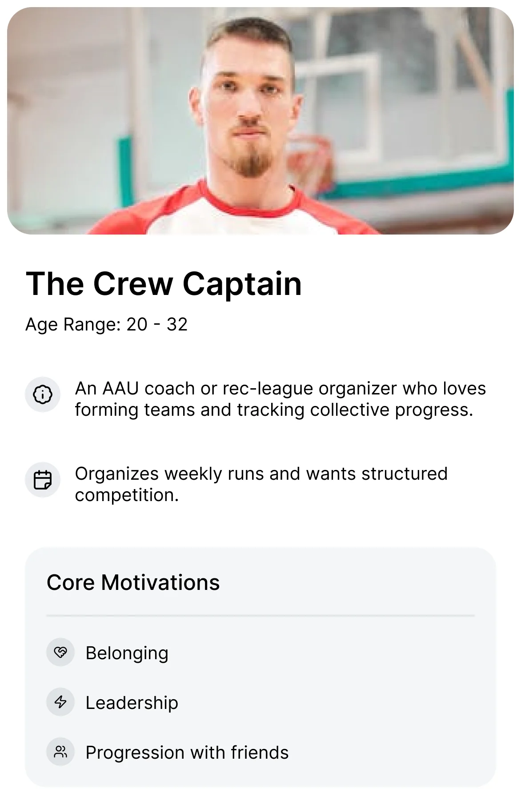The image size is (521, 812).
Task: Select the title "The Crew Captain"
Action: [x=164, y=283]
